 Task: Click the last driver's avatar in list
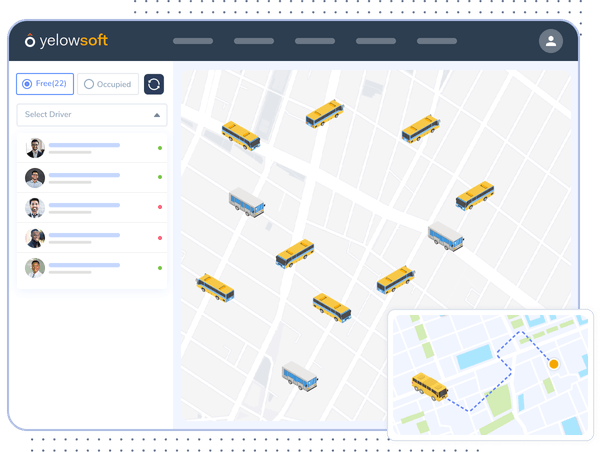35,268
